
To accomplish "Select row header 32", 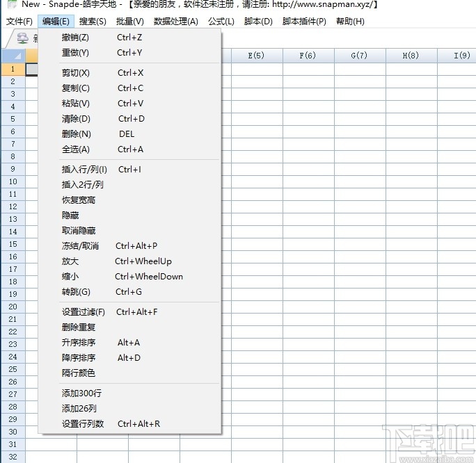I will 13,457.
